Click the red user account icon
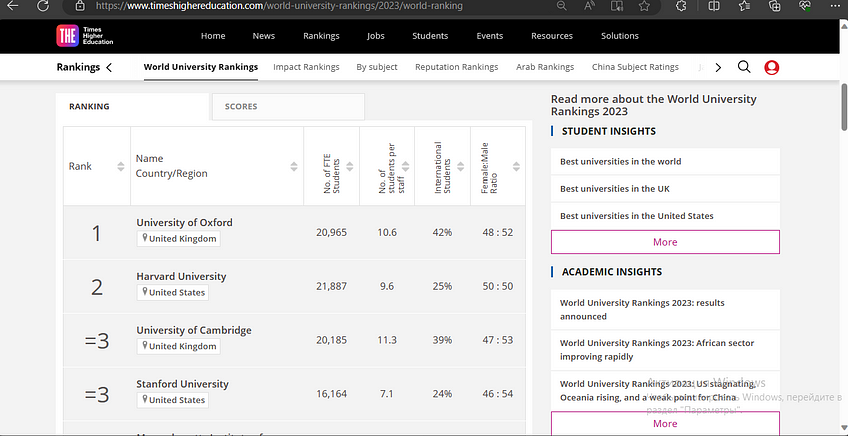Viewport: 848px width, 436px height. point(772,68)
